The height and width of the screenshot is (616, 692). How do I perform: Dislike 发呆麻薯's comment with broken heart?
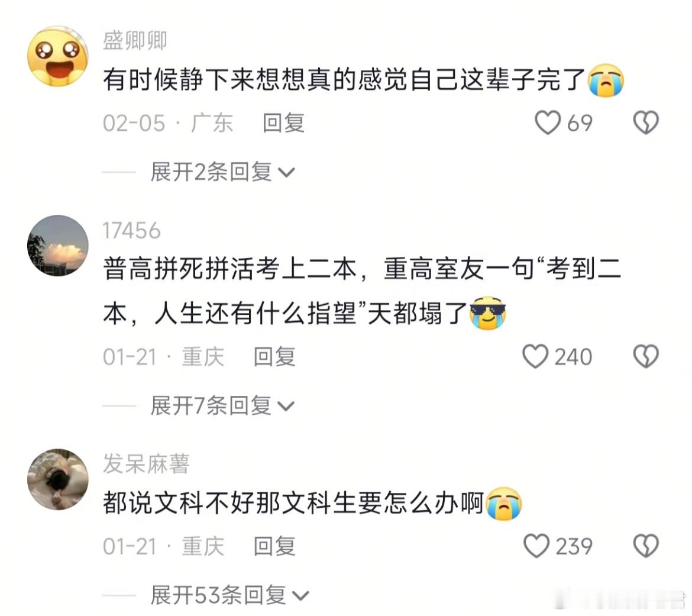[646, 546]
